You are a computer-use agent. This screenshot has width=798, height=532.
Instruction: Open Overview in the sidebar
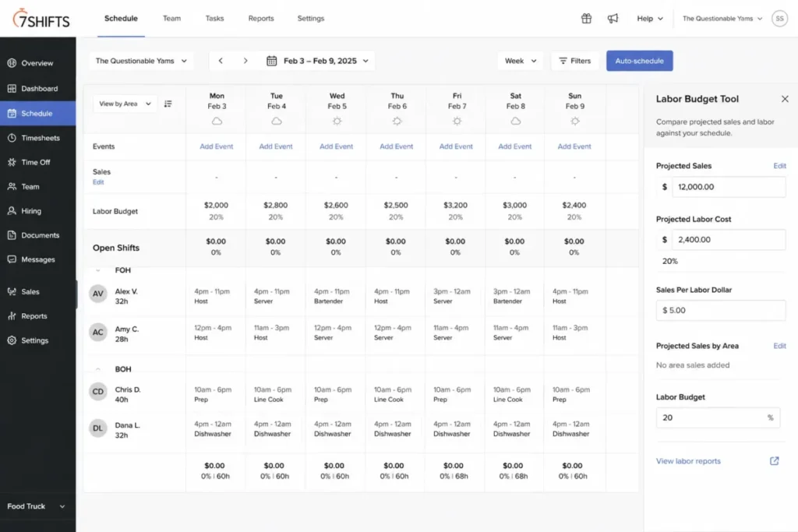coord(37,63)
